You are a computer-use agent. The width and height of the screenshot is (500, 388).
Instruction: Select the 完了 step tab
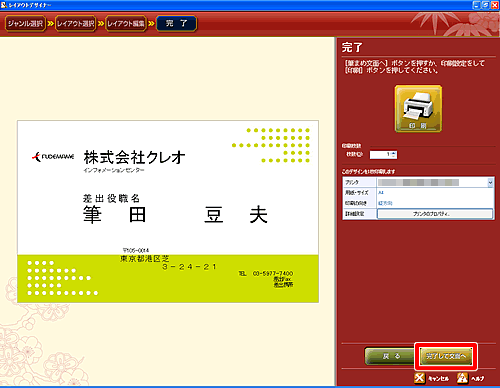click(176, 24)
